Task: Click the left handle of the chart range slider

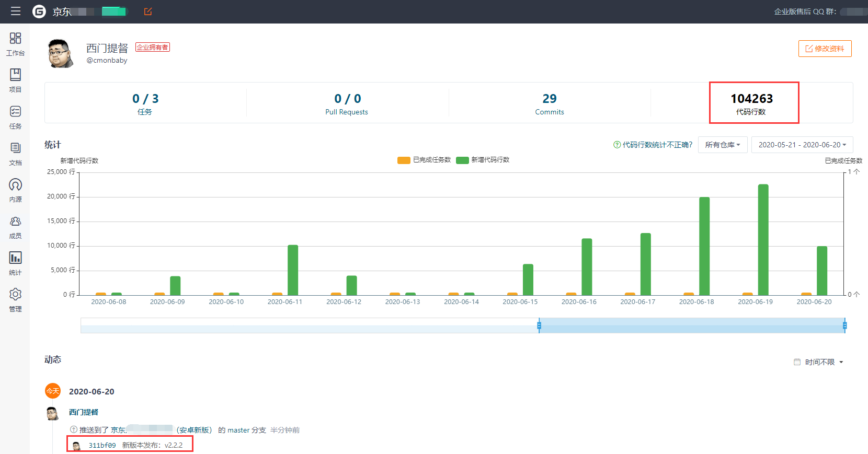Action: pos(539,325)
